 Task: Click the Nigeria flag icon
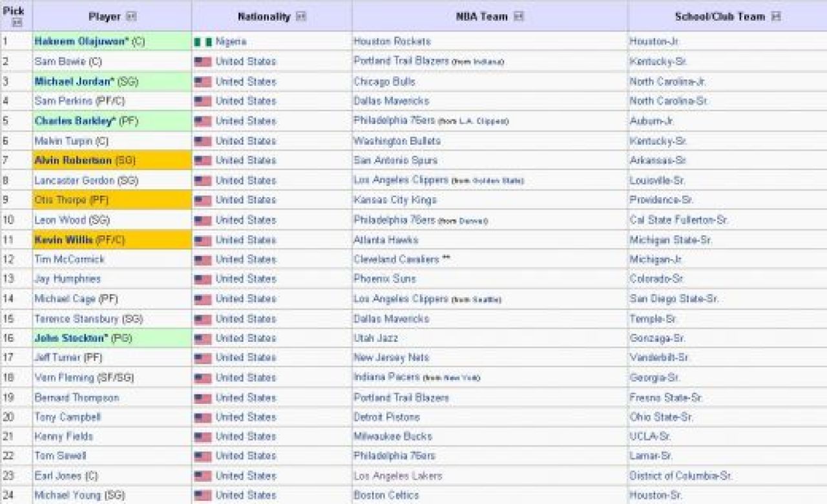(203, 42)
